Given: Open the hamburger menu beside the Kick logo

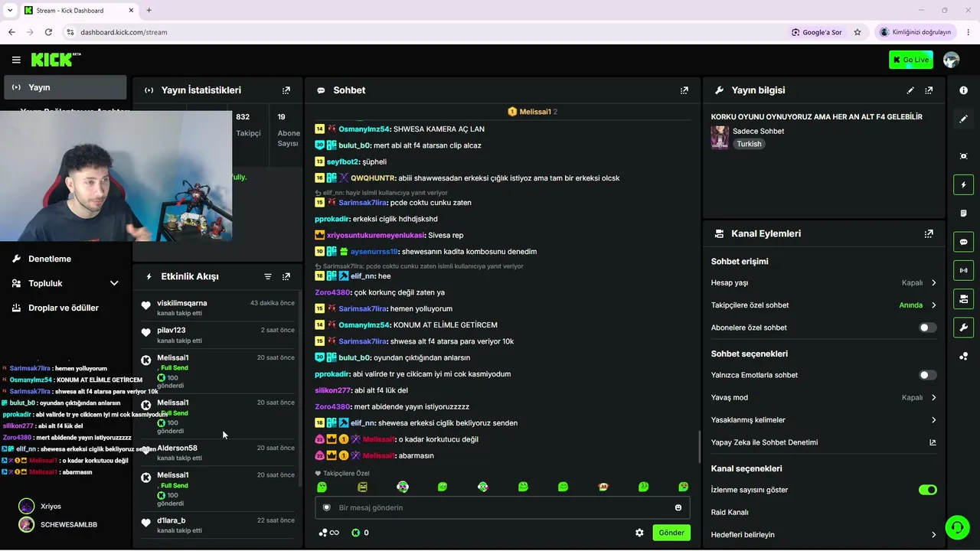Looking at the screenshot, I should pyautogui.click(x=16, y=60).
